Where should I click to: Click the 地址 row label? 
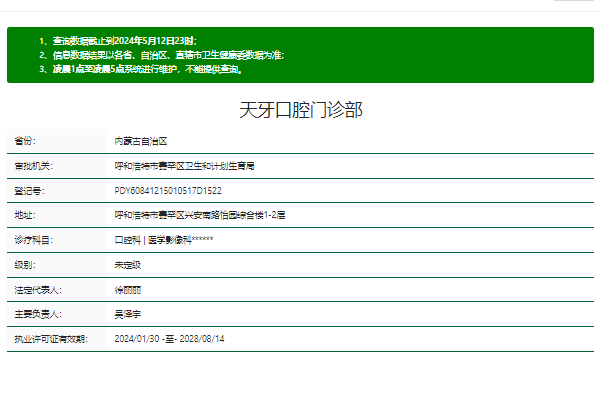[x=24, y=215]
